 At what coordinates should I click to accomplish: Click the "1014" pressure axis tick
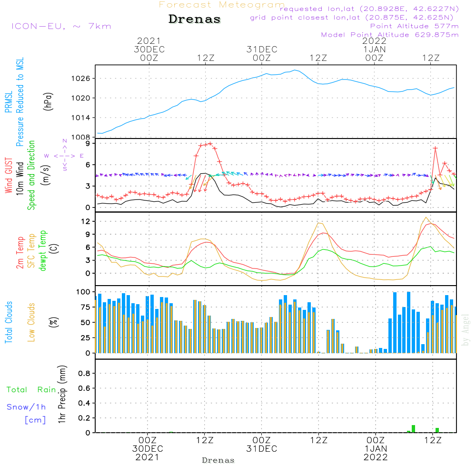81,118
